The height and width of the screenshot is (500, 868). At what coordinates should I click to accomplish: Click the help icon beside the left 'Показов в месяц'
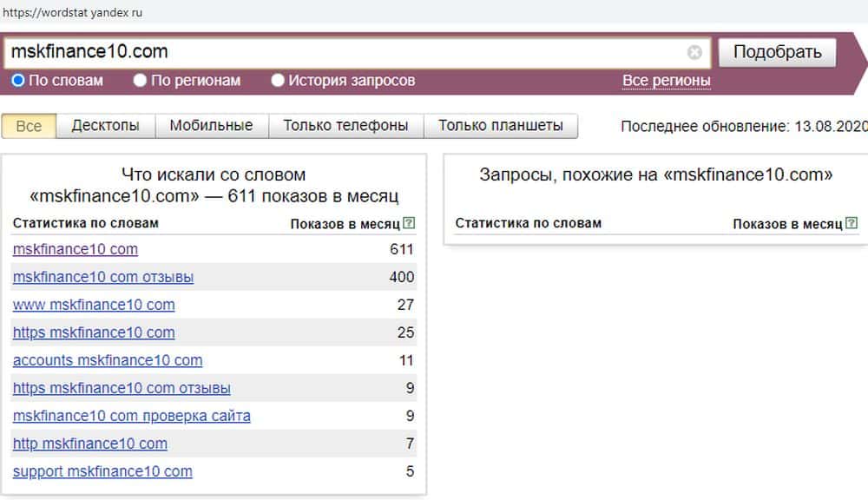(x=410, y=223)
